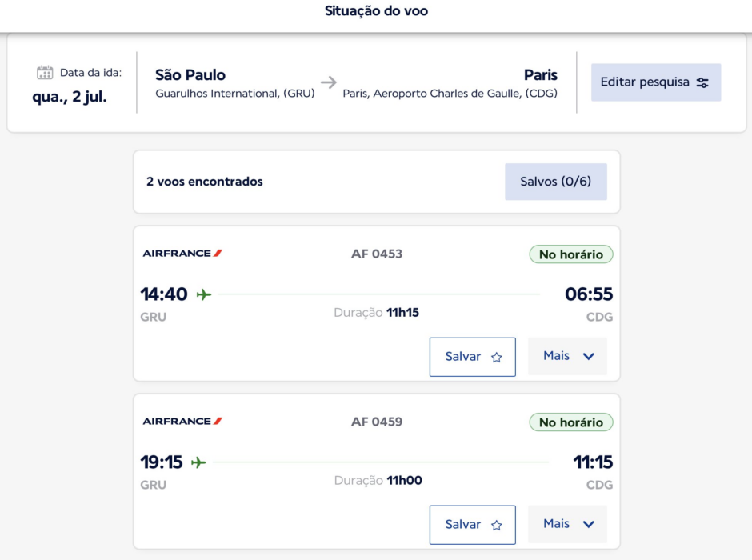Click the green airplane icon next to 19:15
Image resolution: width=752 pixels, height=560 pixels.
198,462
